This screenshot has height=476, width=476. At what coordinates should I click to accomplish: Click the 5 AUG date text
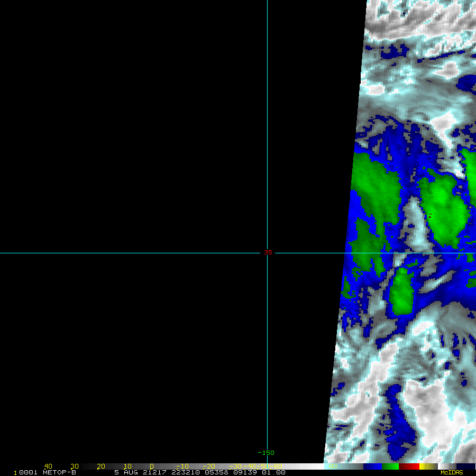[126, 472]
